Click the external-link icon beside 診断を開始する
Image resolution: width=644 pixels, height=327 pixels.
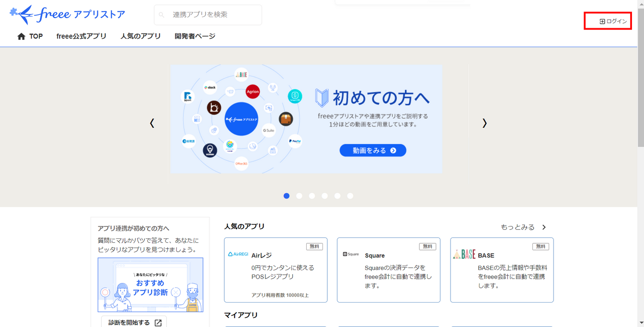click(158, 323)
